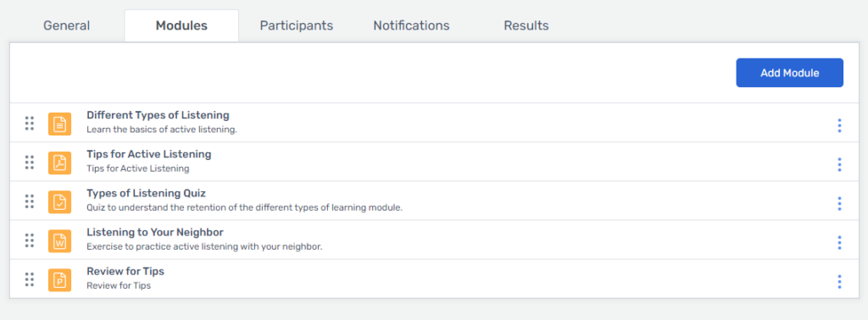The height and width of the screenshot is (320, 868).
Task: Open three-dot menu for Tips for Active Listening
Action: pos(839,165)
